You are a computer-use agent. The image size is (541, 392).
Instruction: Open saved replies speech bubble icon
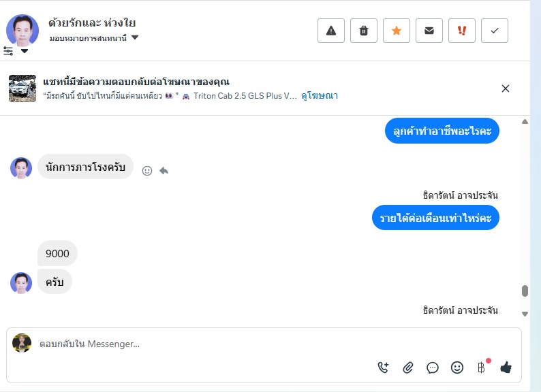tap(433, 367)
